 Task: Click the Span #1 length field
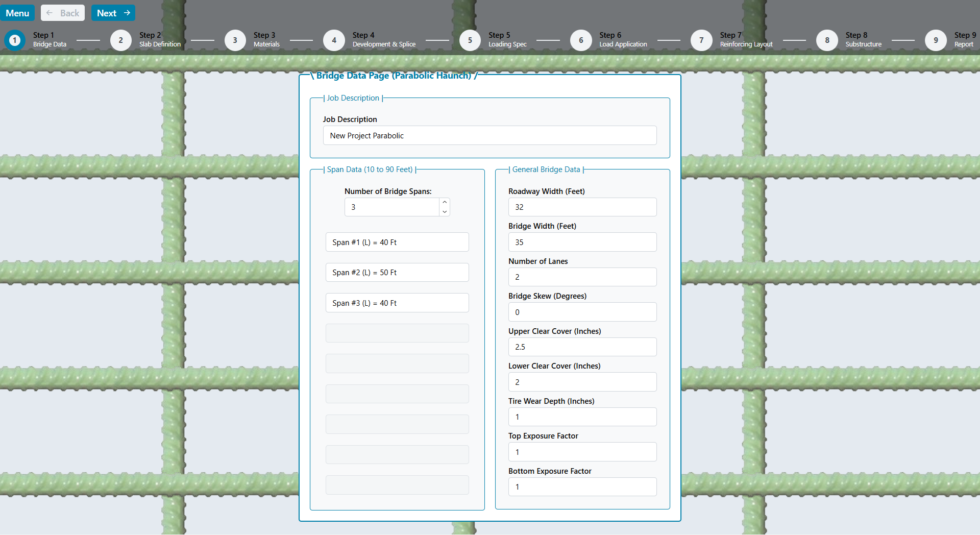397,242
